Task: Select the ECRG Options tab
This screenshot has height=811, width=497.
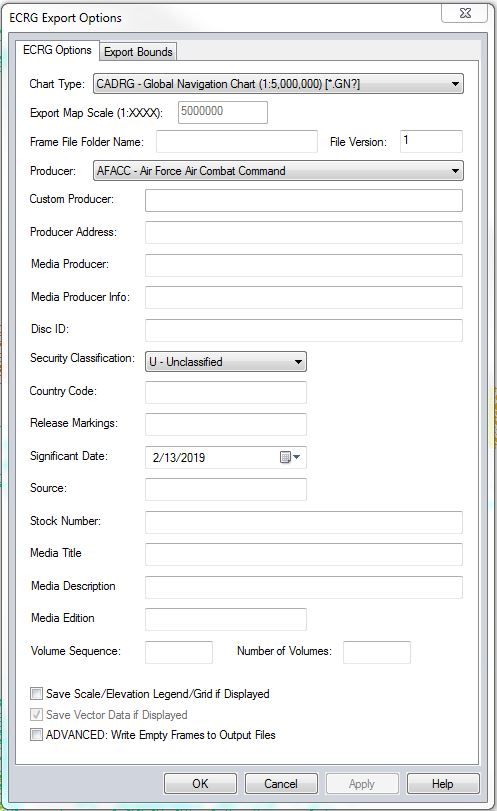Action: (x=57, y=50)
